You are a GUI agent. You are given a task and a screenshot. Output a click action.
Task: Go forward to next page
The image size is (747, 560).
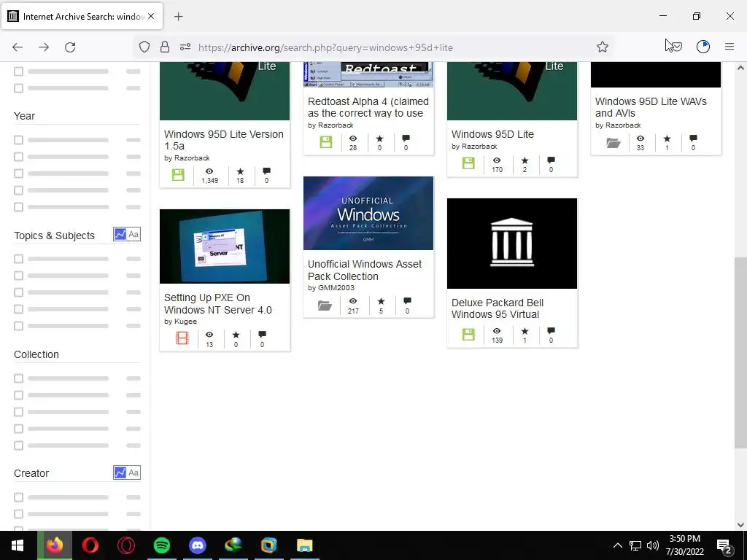tap(44, 47)
